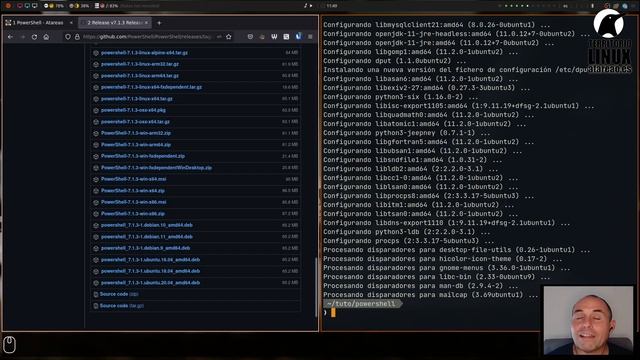Download powershell_7.1.3-1.debian.9_amd64.deb
The width and height of the screenshot is (640, 360).
click(145, 248)
